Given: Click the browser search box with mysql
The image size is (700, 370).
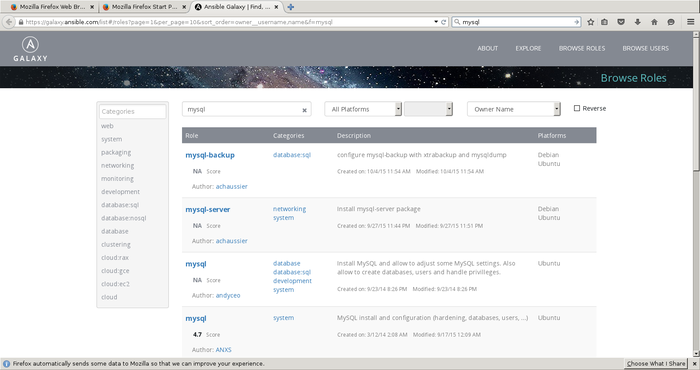Looking at the screenshot, I should pos(516,22).
